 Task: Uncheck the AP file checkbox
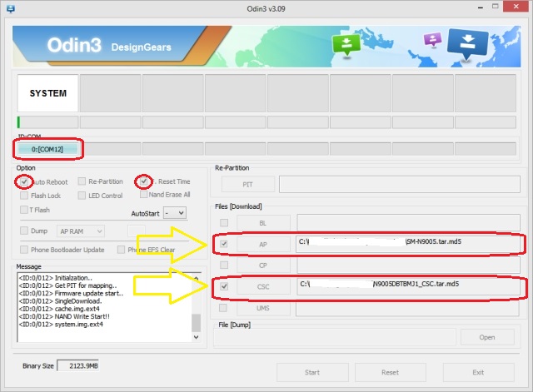pyautogui.click(x=222, y=244)
